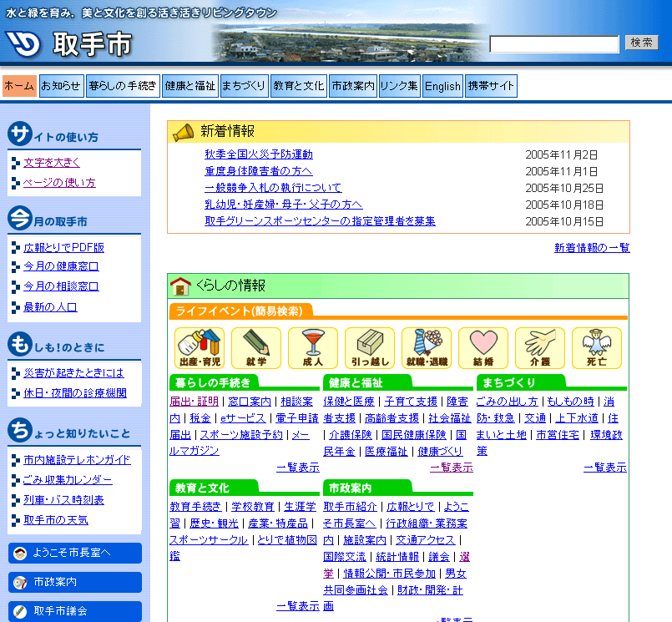Screen dimensions: 672x622
Task: Open ごみ収集カレンダー sidebar link
Action: (68, 479)
